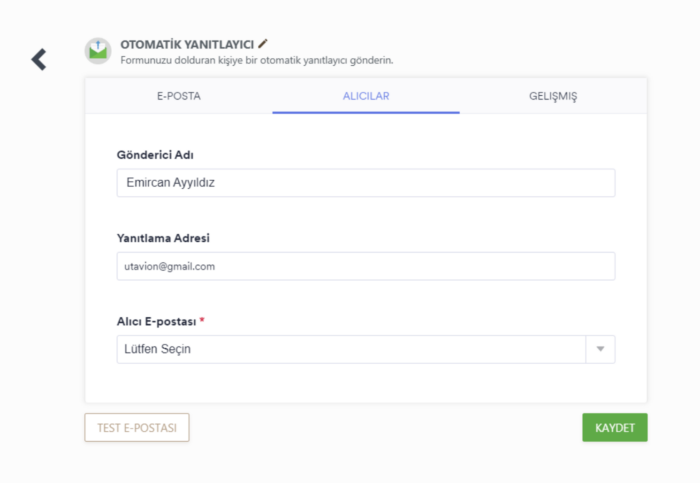Click the subtitle description under the title

256,60
